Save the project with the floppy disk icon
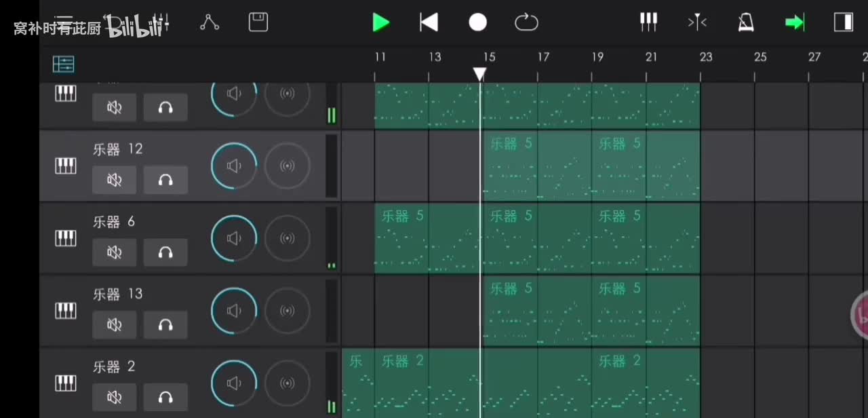 [x=258, y=22]
